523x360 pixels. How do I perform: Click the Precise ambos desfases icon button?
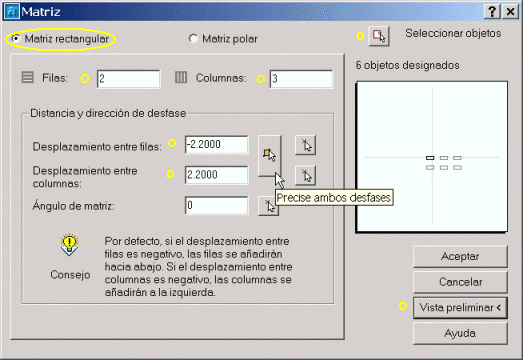(270, 155)
